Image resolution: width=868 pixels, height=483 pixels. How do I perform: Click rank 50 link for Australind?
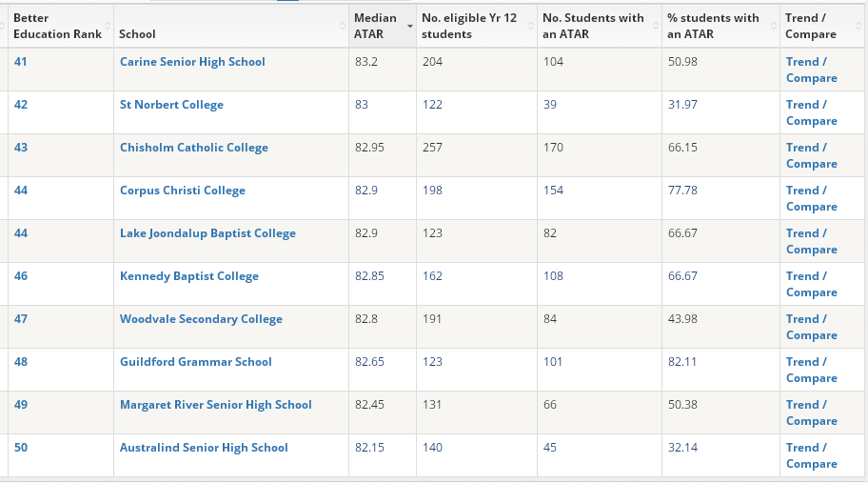pyautogui.click(x=21, y=448)
